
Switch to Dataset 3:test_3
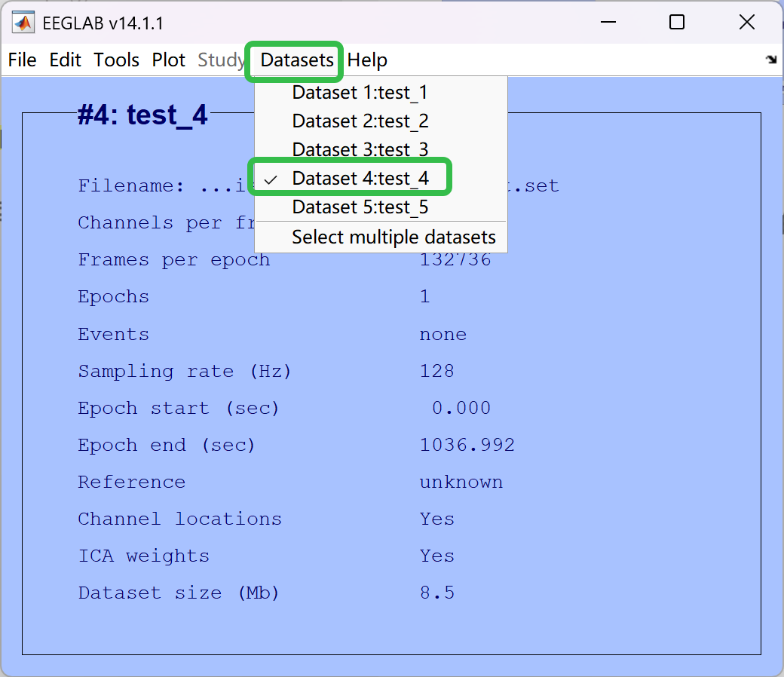381,149
